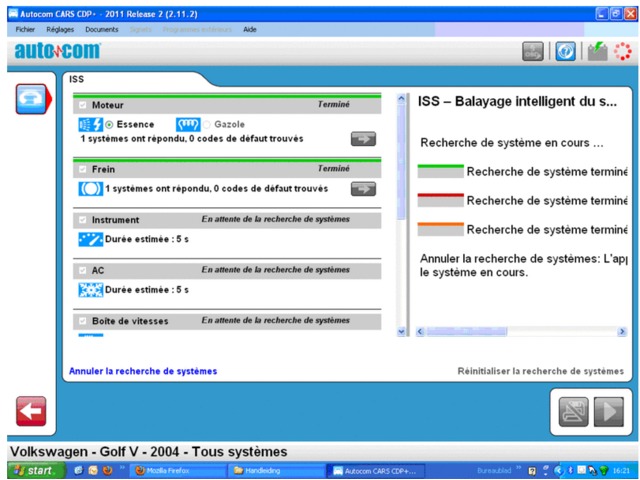Image resolution: width=640 pixels, height=480 pixels.
Task: Click the autocom logo
Action: point(58,51)
